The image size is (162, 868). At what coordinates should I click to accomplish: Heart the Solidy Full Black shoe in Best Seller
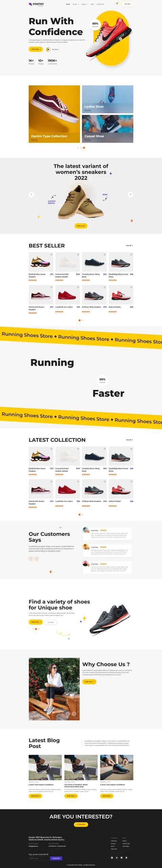(x=131, y=287)
